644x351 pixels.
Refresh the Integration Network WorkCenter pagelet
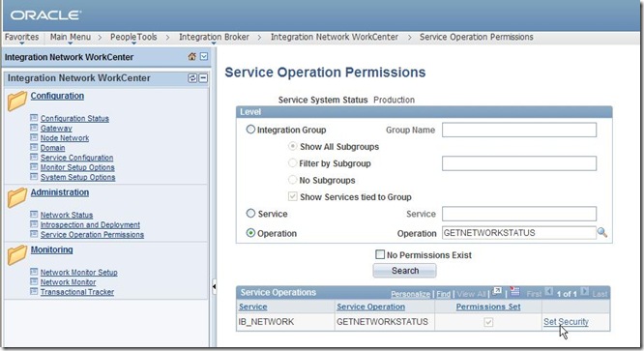(x=192, y=78)
